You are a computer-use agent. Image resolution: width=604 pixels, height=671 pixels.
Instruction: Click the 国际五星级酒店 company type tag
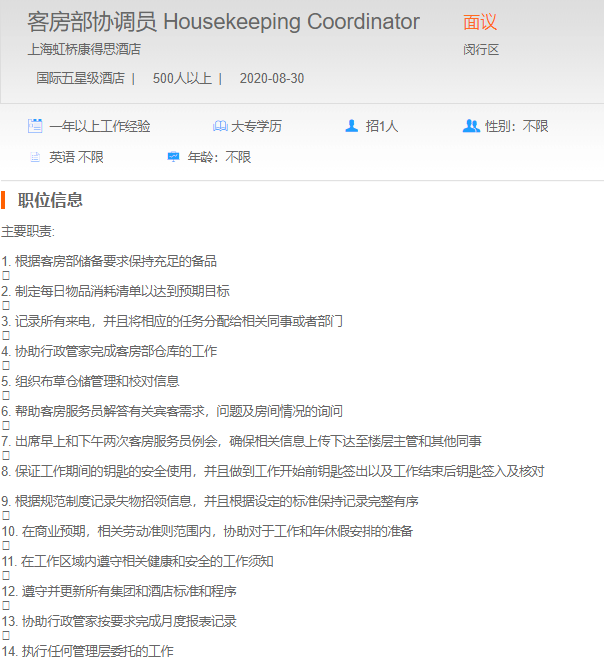point(80,78)
